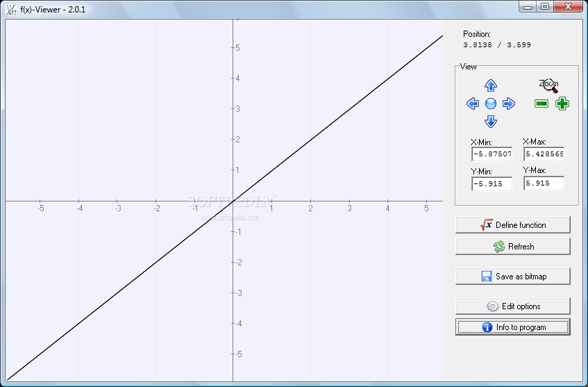The height and width of the screenshot is (387, 588).
Task: Close the f(x)-Viewer window
Action: pos(568,7)
